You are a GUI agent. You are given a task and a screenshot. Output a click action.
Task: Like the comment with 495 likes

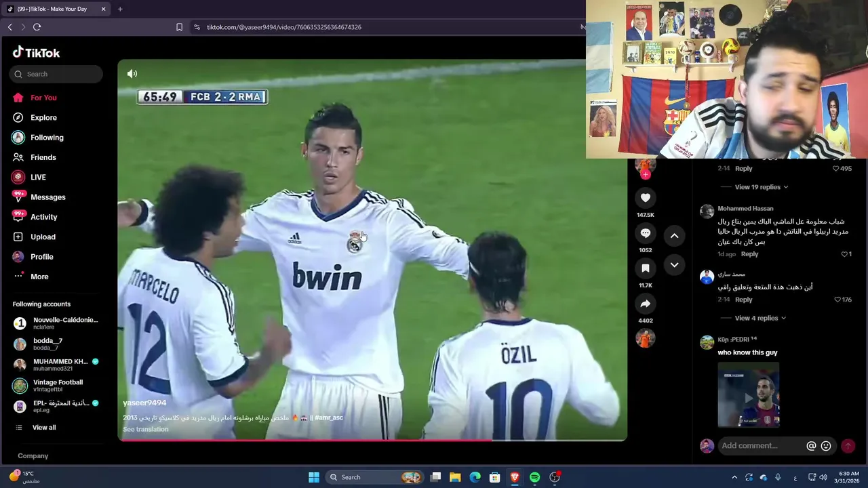tap(836, 169)
